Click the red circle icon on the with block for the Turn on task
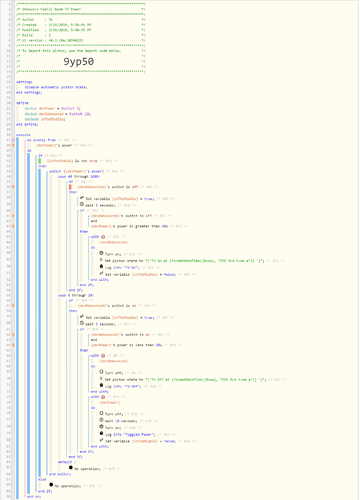Screen dimensions: 360x500 [103, 237]
